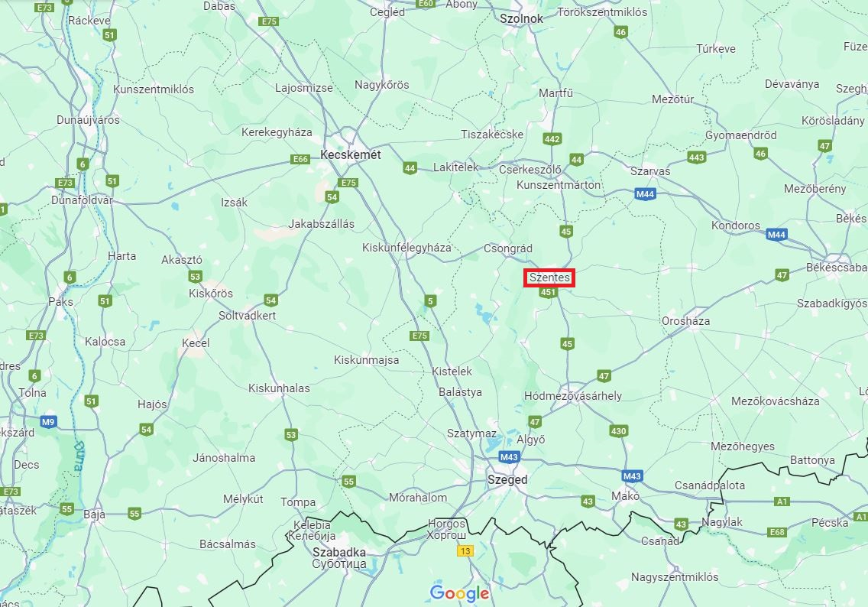The image size is (868, 607).
Task: Select the Szeged city label
Action: click(x=507, y=479)
